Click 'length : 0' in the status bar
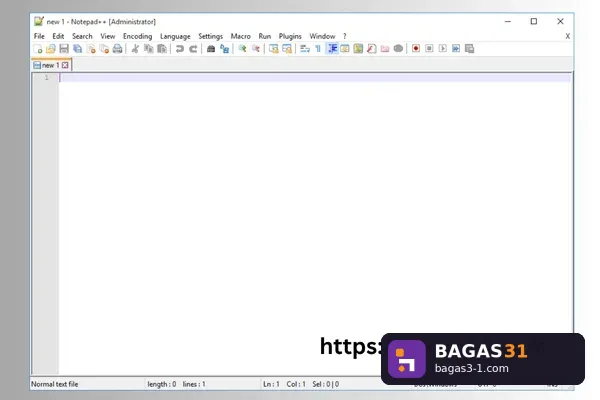The height and width of the screenshot is (400, 600). coord(161,384)
